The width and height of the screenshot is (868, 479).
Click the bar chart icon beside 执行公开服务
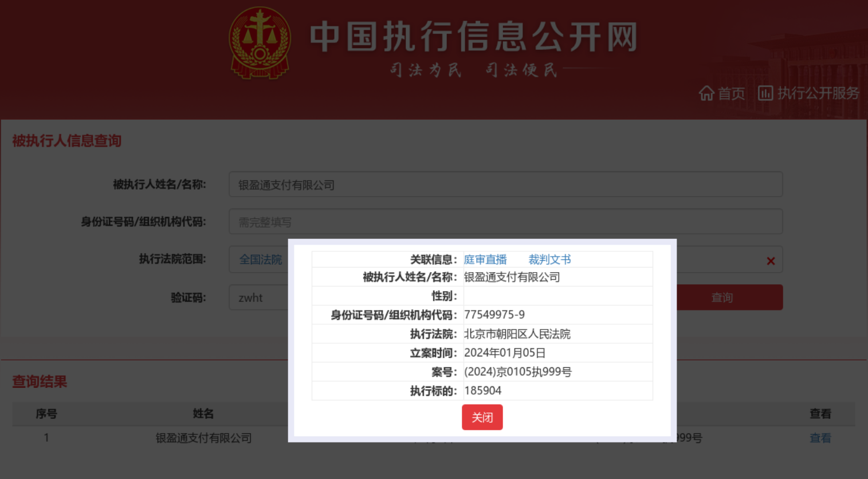pos(765,93)
